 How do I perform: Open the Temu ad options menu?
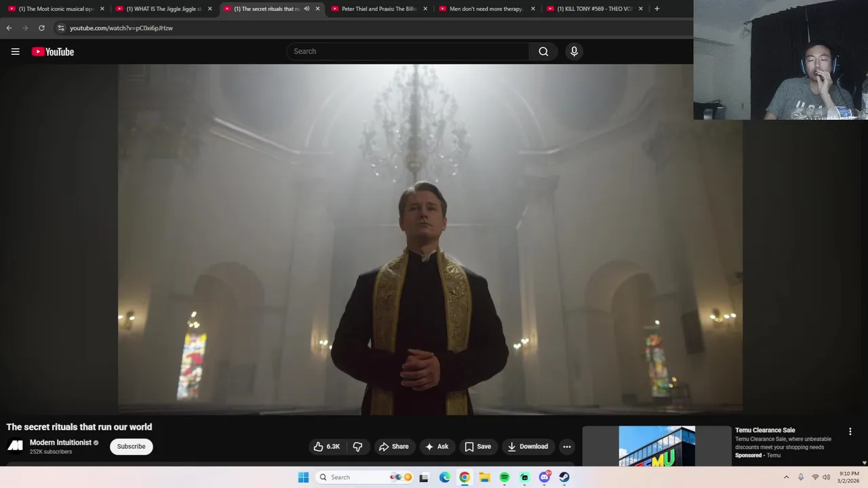click(x=850, y=432)
